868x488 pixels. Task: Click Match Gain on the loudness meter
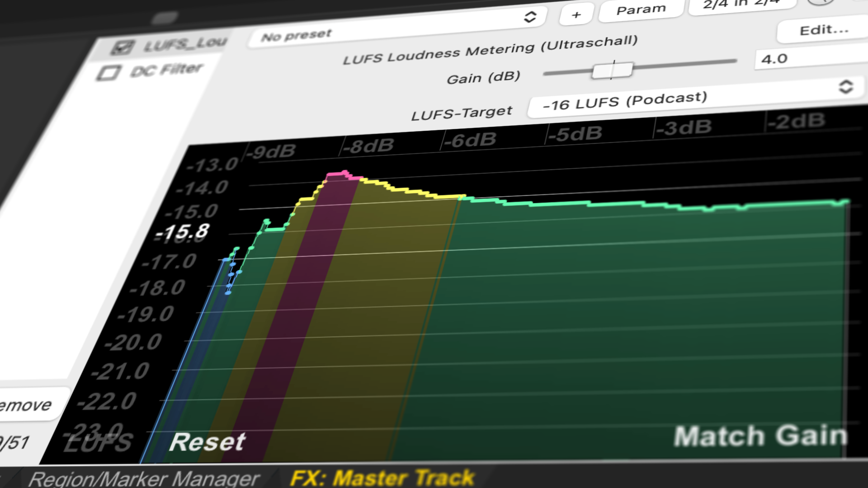tap(760, 436)
